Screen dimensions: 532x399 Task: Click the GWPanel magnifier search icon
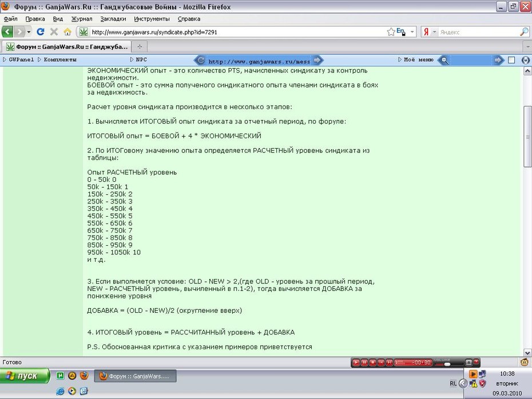pyautogui.click(x=444, y=61)
